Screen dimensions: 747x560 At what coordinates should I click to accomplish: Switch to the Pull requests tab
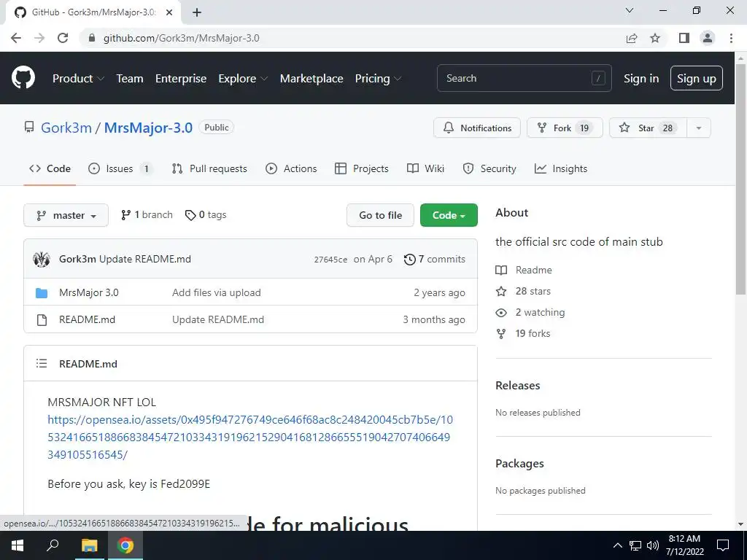pyautogui.click(x=209, y=168)
